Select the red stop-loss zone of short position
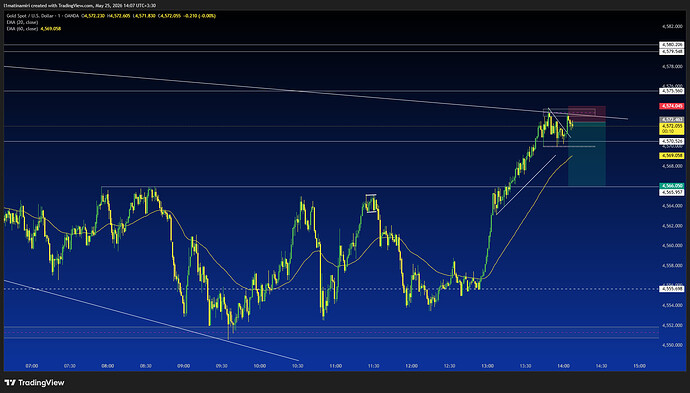Viewport: 690px width, 393px height. pos(587,114)
